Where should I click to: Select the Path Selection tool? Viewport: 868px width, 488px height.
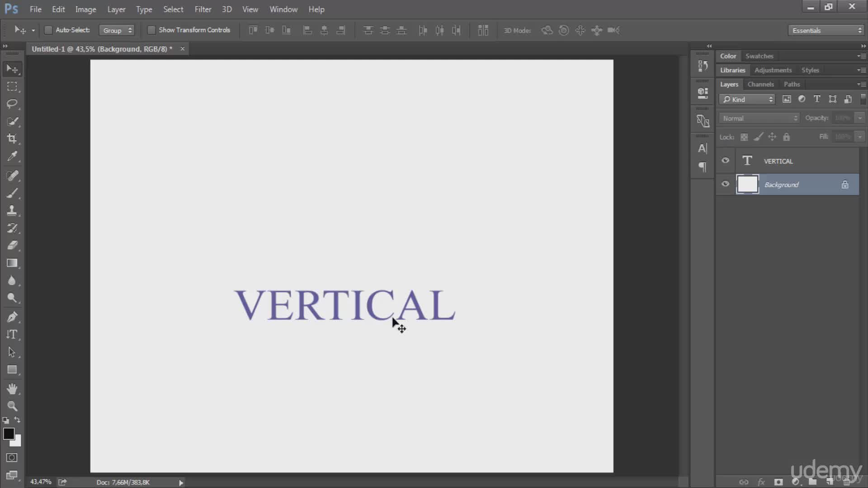pyautogui.click(x=12, y=352)
